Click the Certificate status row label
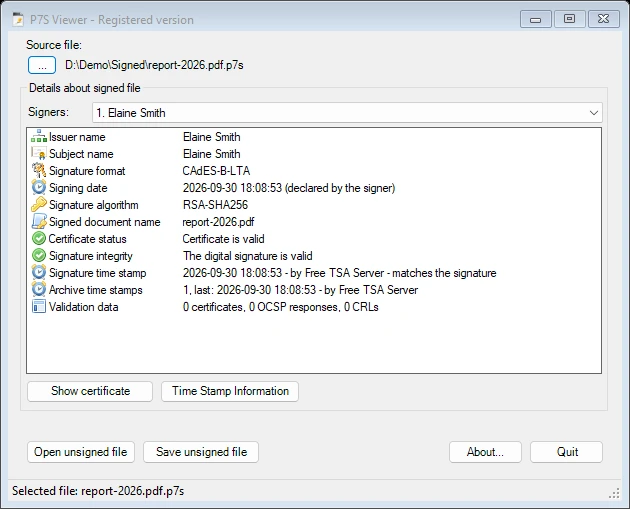The image size is (630, 509). (88, 239)
